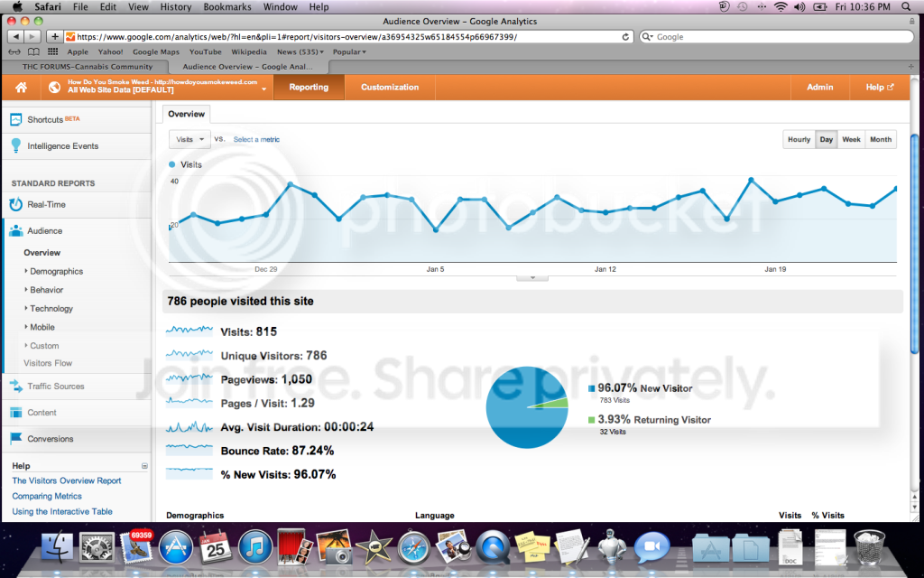Switch the chart to Week view
924x578 pixels.
[851, 139]
